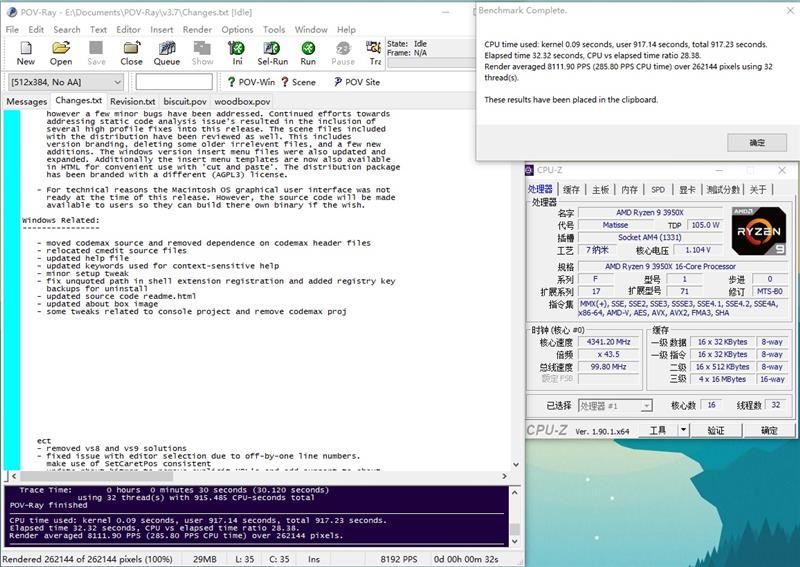Switch to the Changes.txt tab

[79, 101]
